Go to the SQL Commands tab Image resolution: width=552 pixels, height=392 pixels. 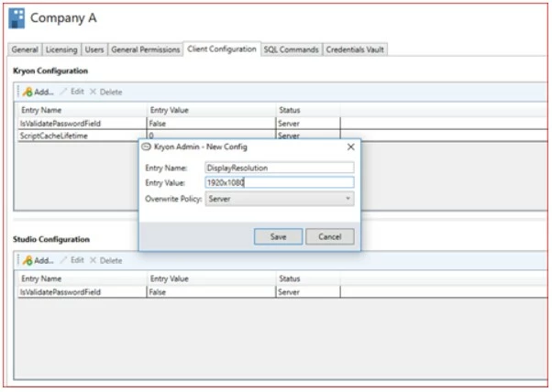[x=292, y=49]
